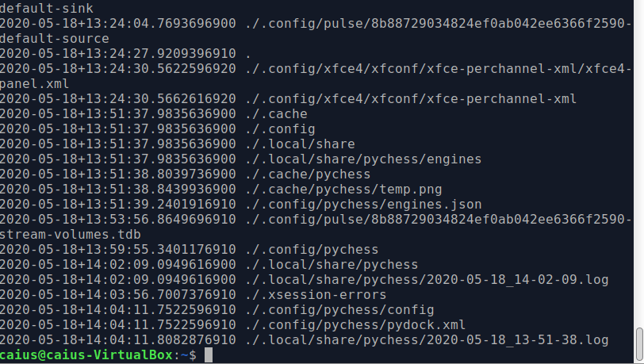The width and height of the screenshot is (644, 364).
Task: Click the cursor block after the prompt
Action: pyautogui.click(x=209, y=355)
